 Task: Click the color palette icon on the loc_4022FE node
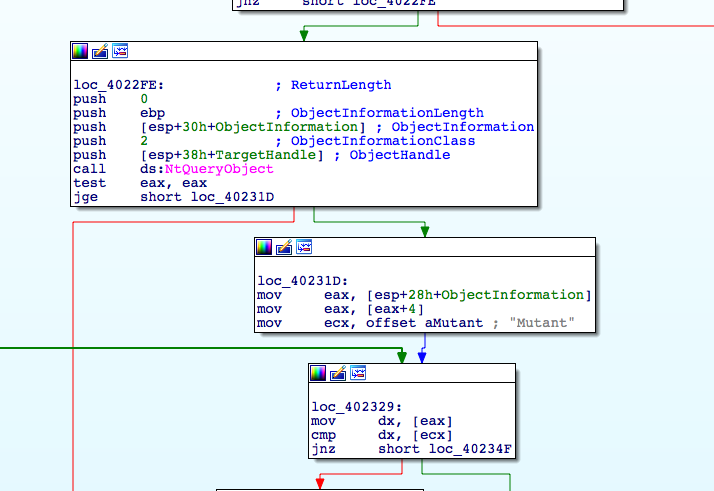click(80, 50)
